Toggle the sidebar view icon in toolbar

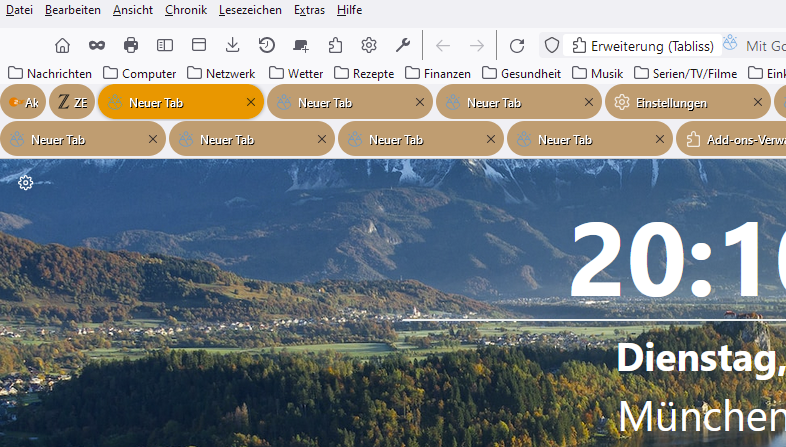pos(164,45)
